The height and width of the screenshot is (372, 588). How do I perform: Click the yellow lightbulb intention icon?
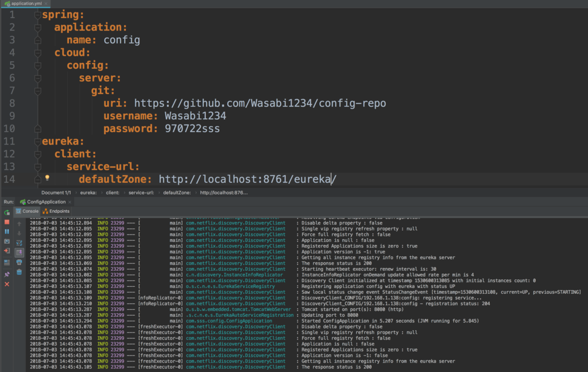point(48,178)
